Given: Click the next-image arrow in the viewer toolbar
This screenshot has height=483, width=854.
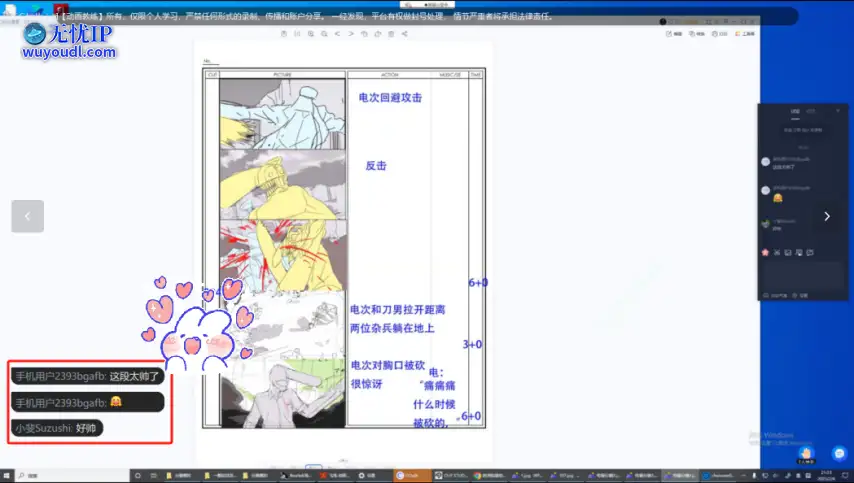Looking at the screenshot, I should pyautogui.click(x=351, y=34).
